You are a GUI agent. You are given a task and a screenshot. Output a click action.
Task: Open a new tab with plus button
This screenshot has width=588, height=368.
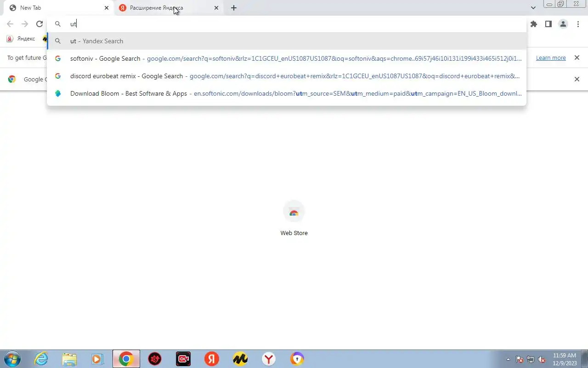(233, 8)
